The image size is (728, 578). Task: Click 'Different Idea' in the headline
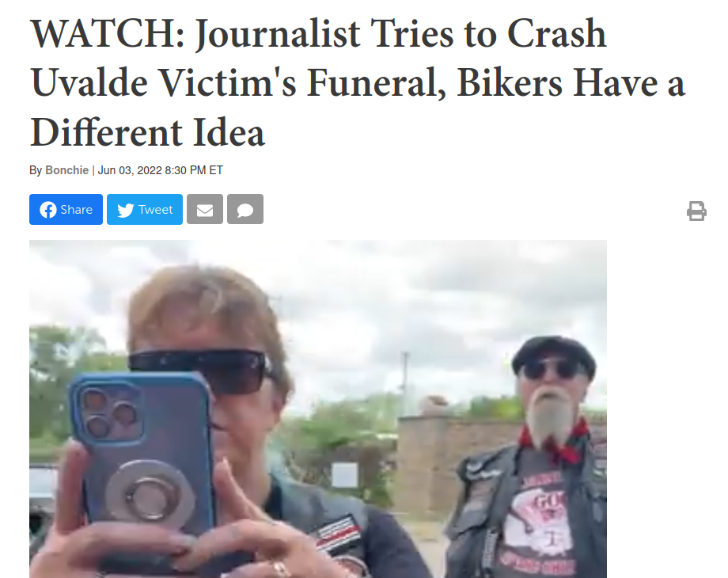point(148,132)
